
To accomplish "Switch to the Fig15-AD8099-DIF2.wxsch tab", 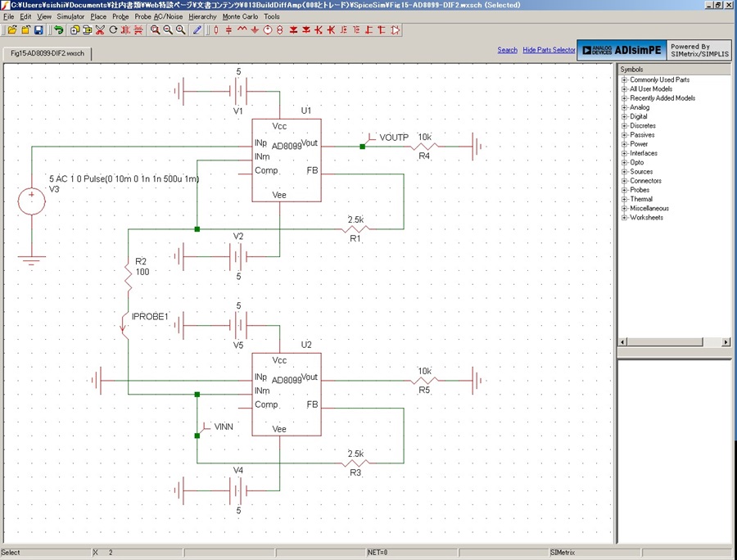I will point(47,53).
